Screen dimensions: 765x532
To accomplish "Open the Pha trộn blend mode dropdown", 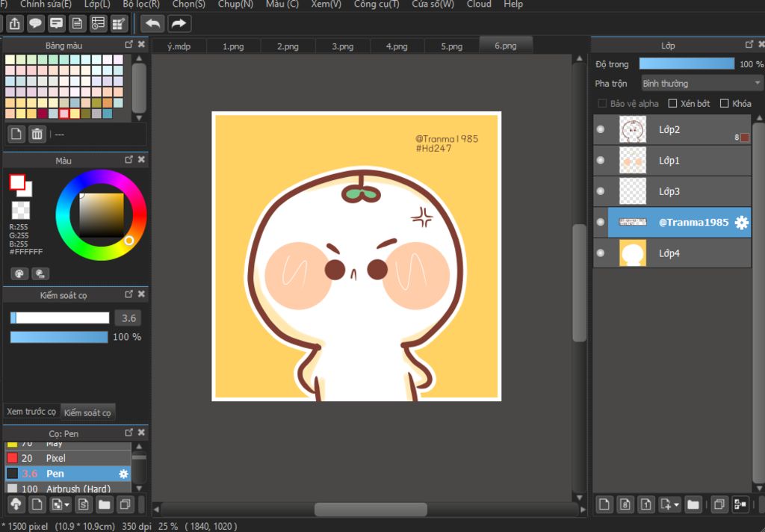I will [701, 84].
